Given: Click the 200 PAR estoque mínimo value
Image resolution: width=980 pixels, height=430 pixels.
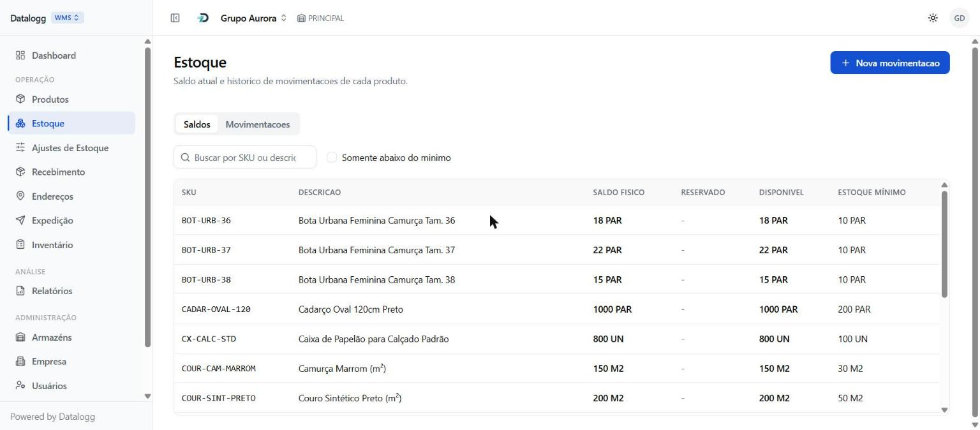Looking at the screenshot, I should 854,309.
